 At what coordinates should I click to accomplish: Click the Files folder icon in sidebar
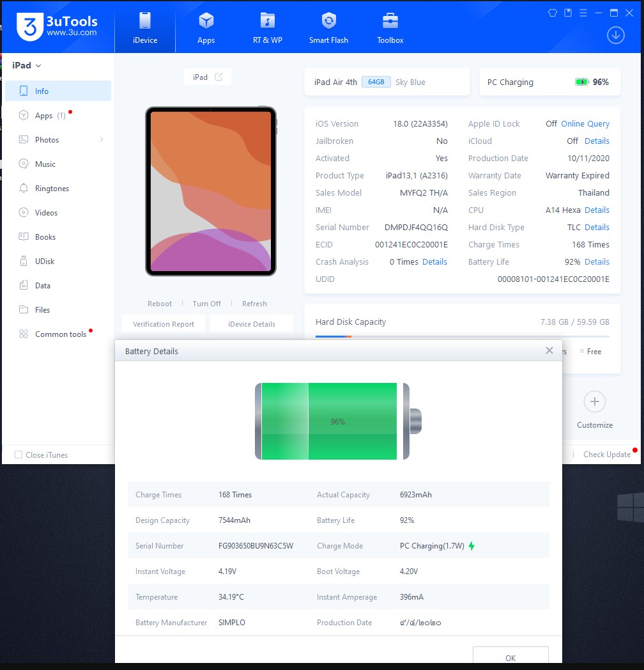tap(24, 309)
